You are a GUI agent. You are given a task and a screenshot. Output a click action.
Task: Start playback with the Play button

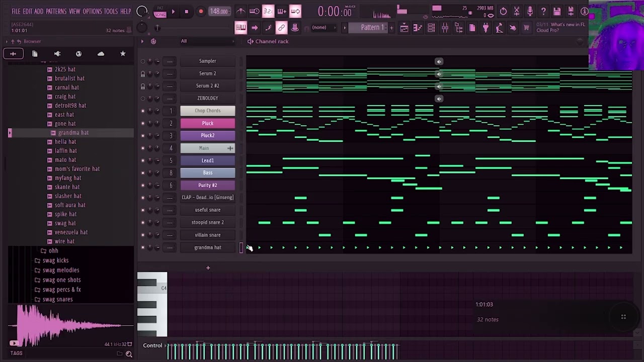click(173, 12)
